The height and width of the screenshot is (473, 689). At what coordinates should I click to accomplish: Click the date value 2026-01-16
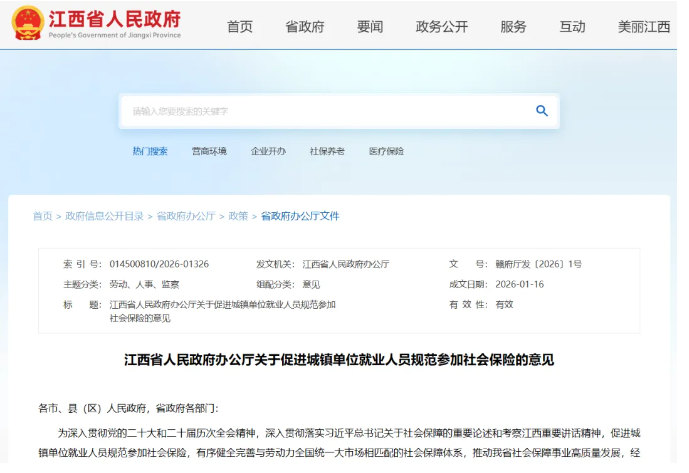point(519,284)
